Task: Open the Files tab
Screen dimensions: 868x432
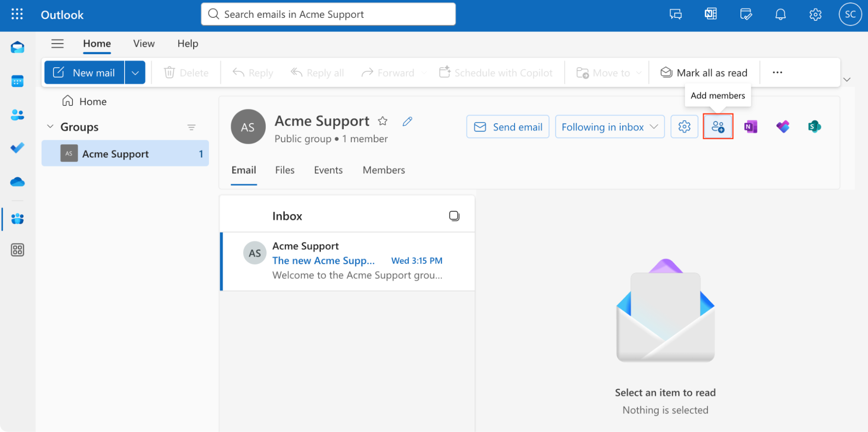Action: (x=285, y=170)
